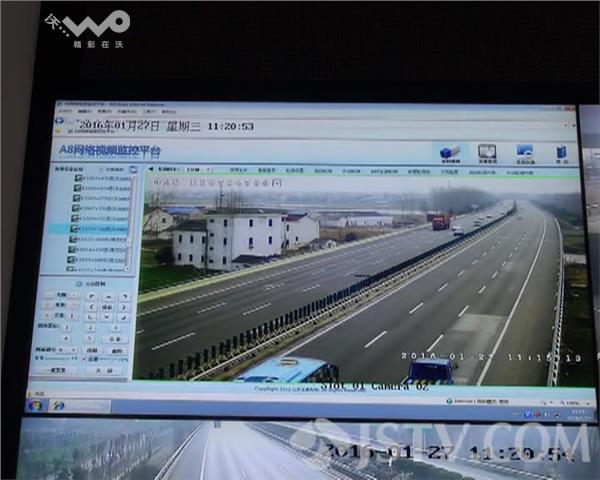Open the monitor screen icon in navigation

[x=487, y=153]
